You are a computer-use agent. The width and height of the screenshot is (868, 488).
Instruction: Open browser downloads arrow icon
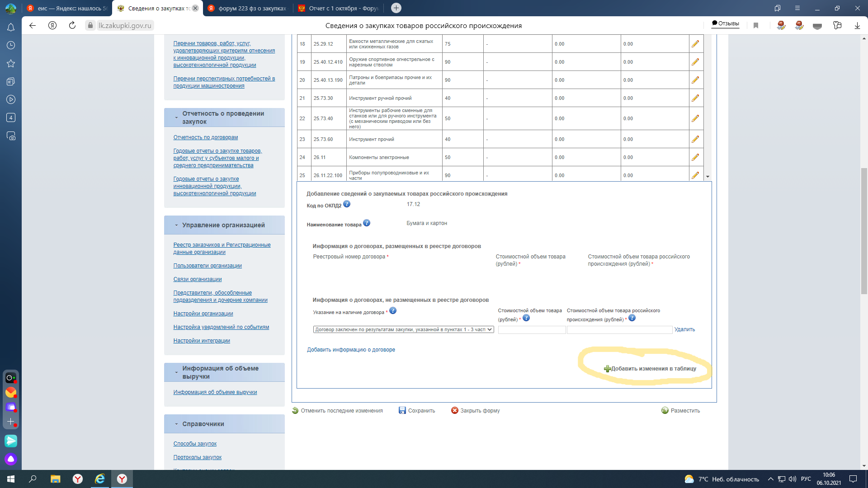tap(857, 26)
